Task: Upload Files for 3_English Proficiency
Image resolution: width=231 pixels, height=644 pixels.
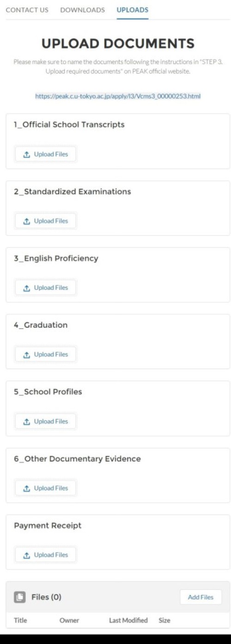Action: [45, 288]
